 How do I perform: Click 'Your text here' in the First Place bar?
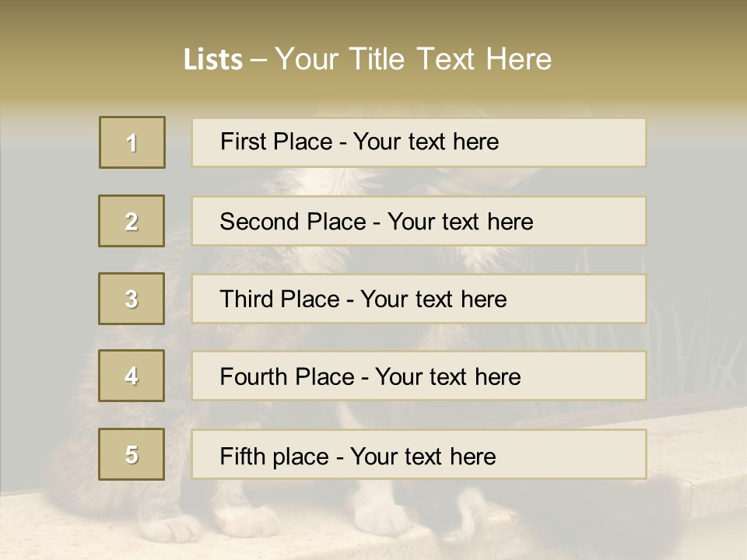click(426, 142)
